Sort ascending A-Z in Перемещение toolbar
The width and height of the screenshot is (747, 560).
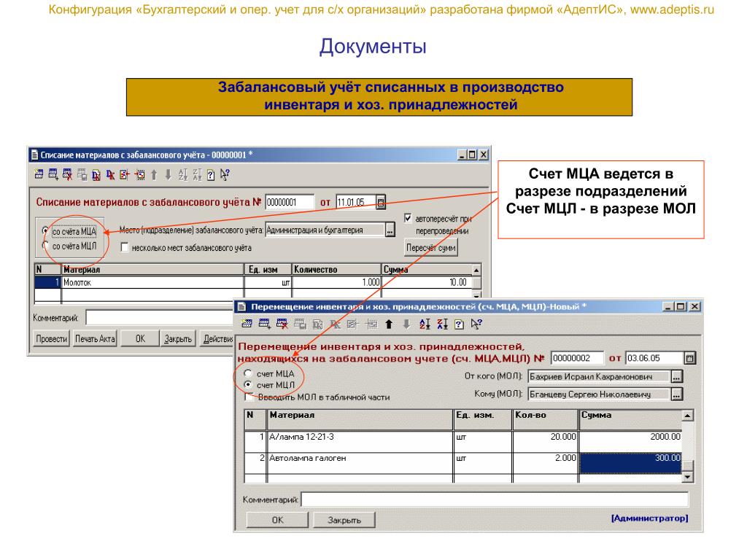pyautogui.click(x=425, y=324)
